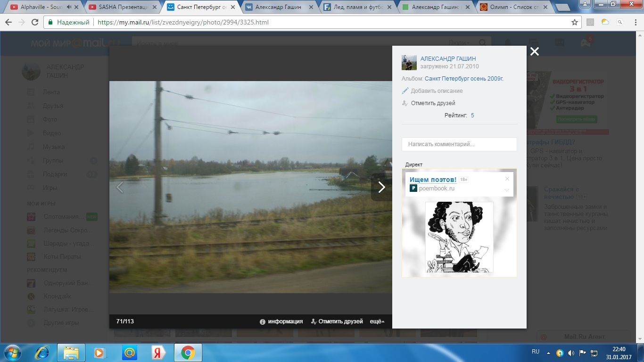Viewport: 644px width, 362px height.
Task: Expand the ещё menu under the photo
Action: pyautogui.click(x=377, y=321)
